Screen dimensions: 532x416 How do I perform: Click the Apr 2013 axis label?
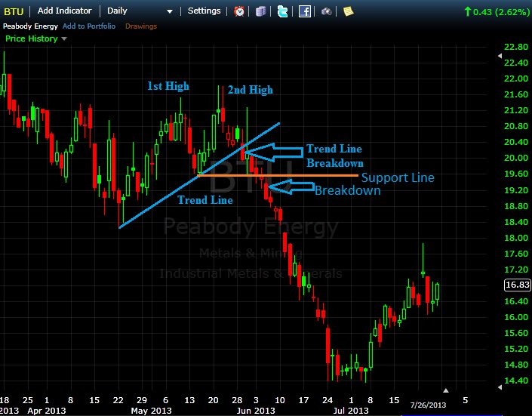pos(47,411)
